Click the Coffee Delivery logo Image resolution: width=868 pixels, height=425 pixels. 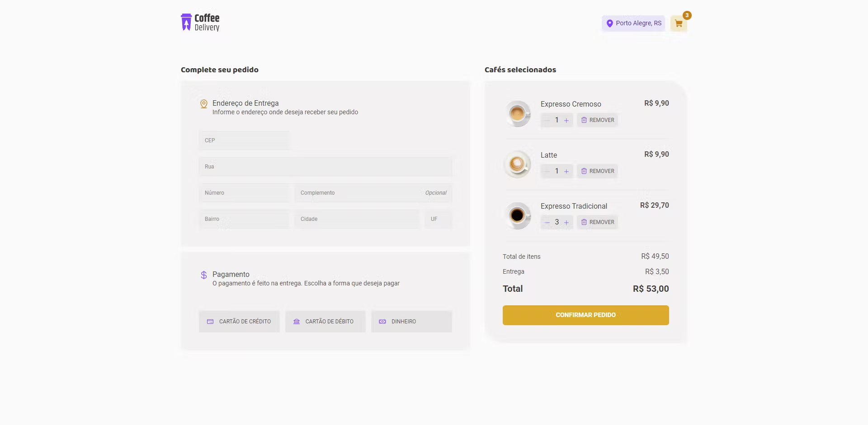(x=200, y=23)
